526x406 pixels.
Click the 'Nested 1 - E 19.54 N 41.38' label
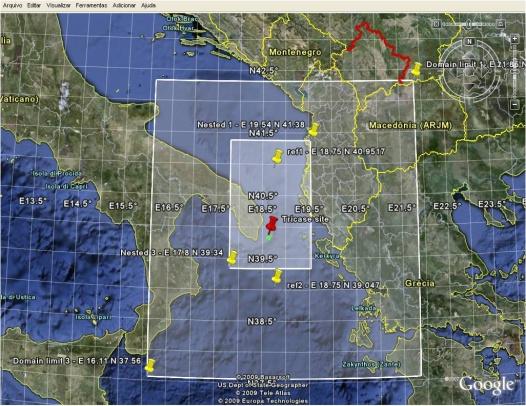(251, 124)
